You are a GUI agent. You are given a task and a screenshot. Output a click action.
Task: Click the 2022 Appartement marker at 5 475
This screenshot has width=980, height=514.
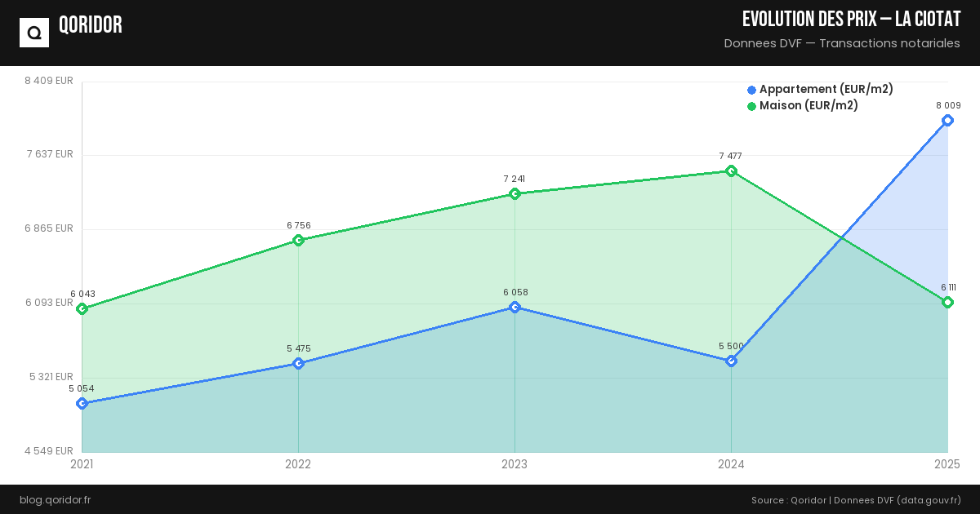[298, 363]
